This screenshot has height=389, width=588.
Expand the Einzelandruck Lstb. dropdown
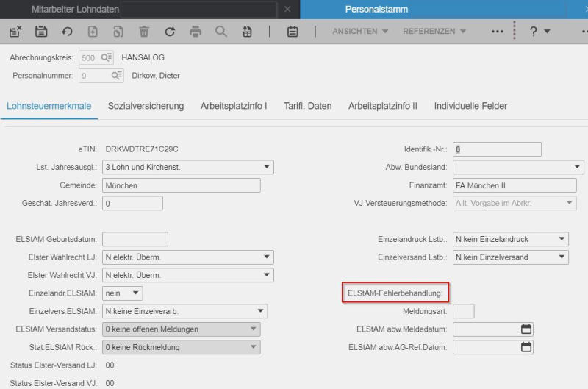[x=562, y=239]
